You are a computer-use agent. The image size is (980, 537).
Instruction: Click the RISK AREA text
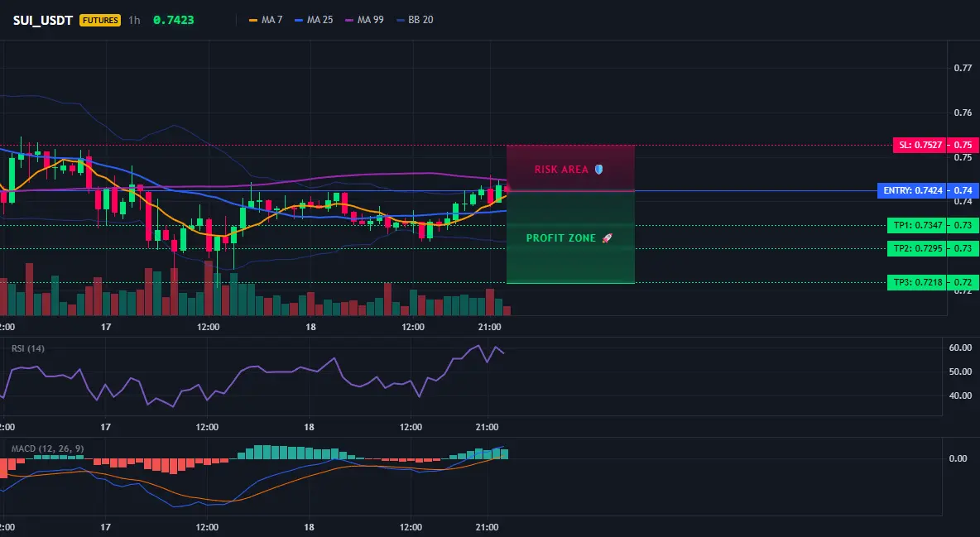click(x=561, y=170)
